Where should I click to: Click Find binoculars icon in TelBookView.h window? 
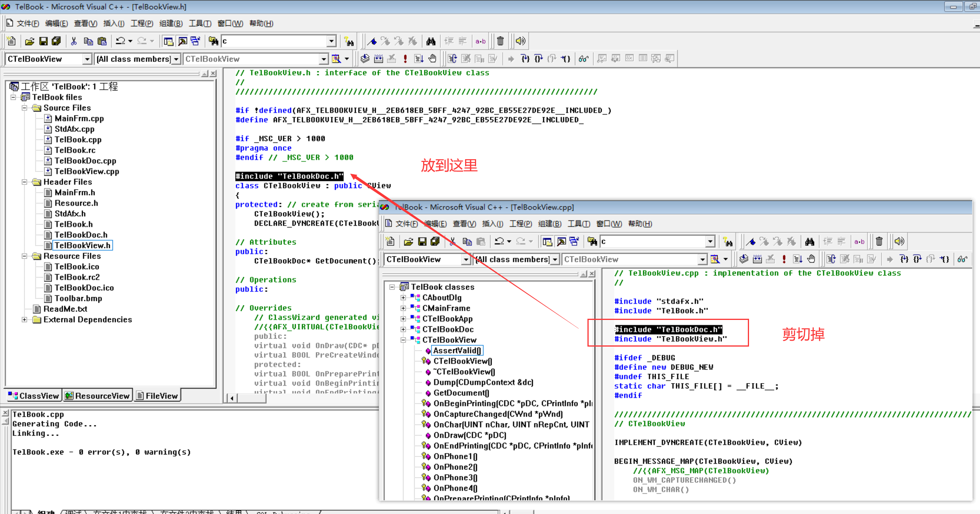[431, 41]
